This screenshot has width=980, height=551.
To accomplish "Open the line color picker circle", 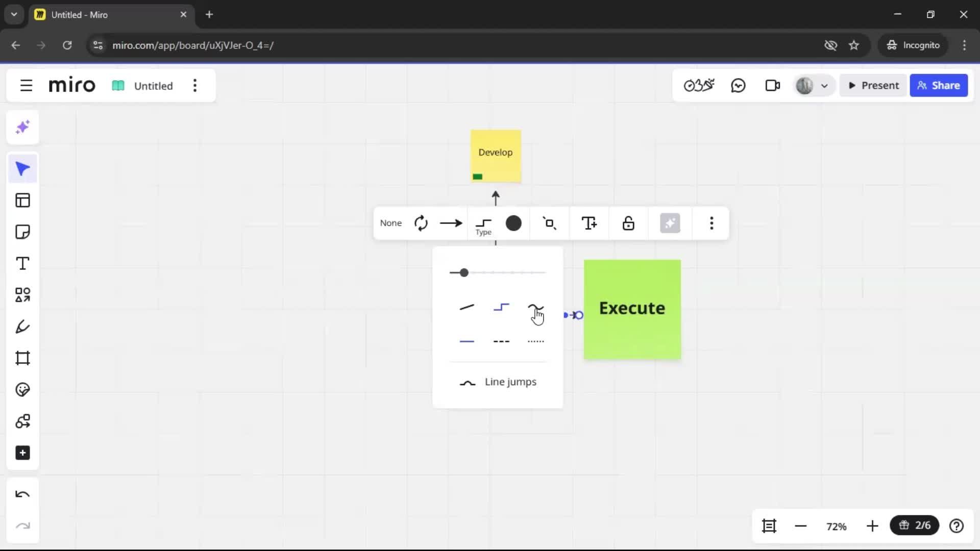I will click(x=513, y=223).
